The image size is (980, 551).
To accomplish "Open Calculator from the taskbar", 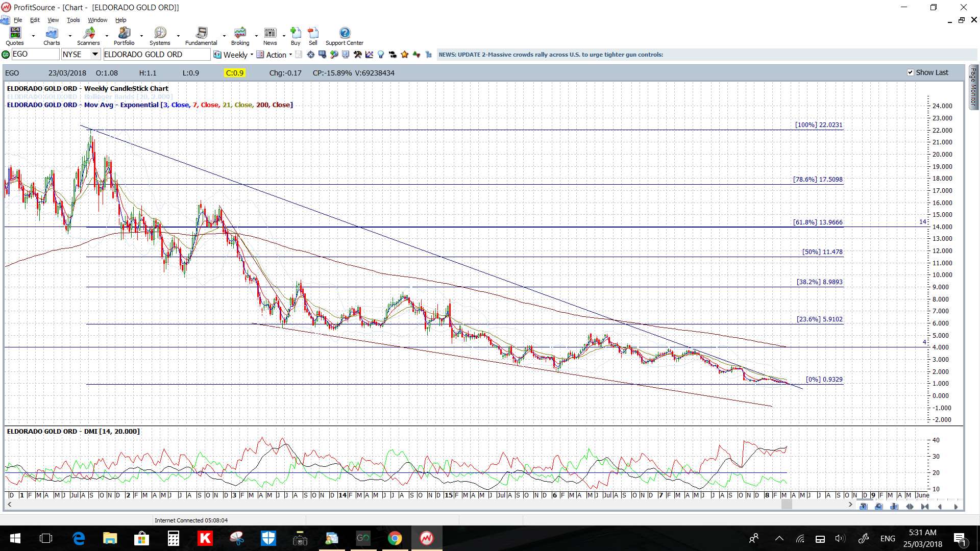I will (174, 538).
